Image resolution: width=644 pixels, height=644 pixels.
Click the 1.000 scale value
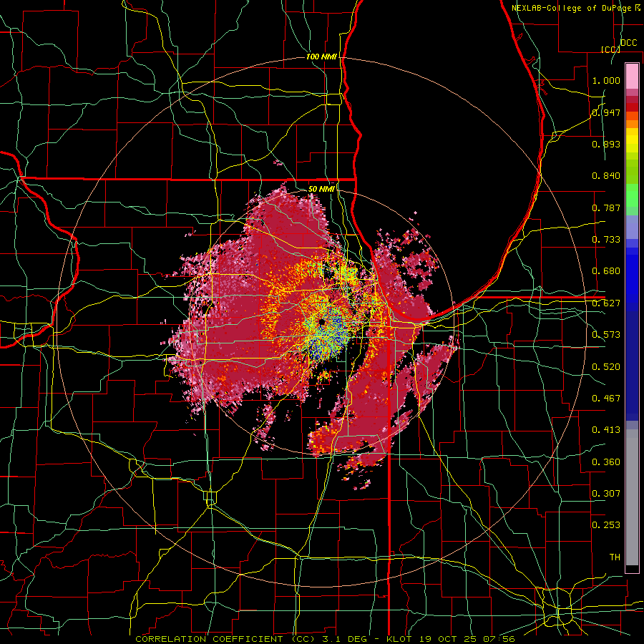[x=606, y=80]
